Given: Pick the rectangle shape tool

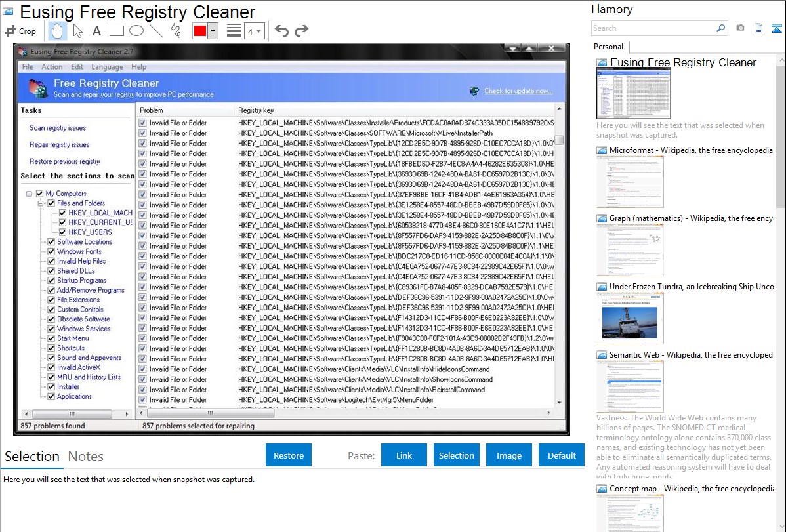Looking at the screenshot, I should pyautogui.click(x=116, y=31).
